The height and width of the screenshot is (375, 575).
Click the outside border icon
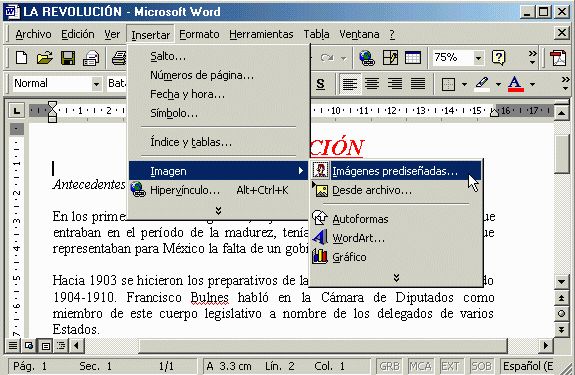tap(448, 84)
